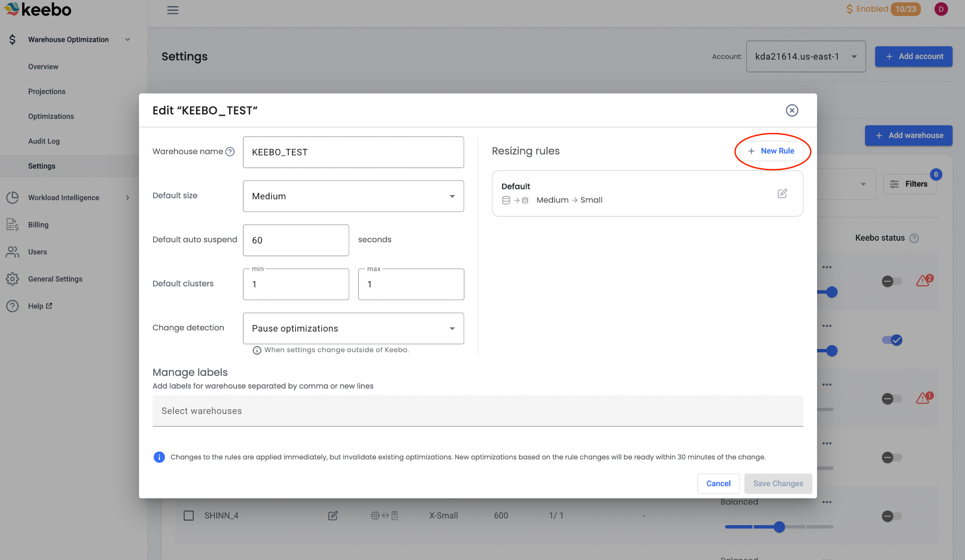
Task: Click the Warehouse name help question icon
Action: tap(230, 152)
